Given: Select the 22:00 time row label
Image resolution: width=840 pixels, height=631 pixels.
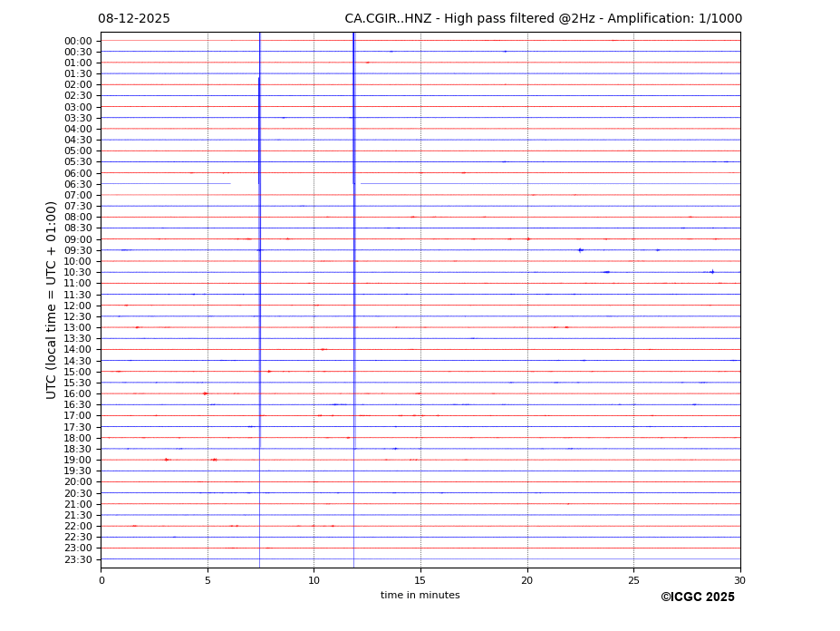Looking at the screenshot, I should 78,527.
